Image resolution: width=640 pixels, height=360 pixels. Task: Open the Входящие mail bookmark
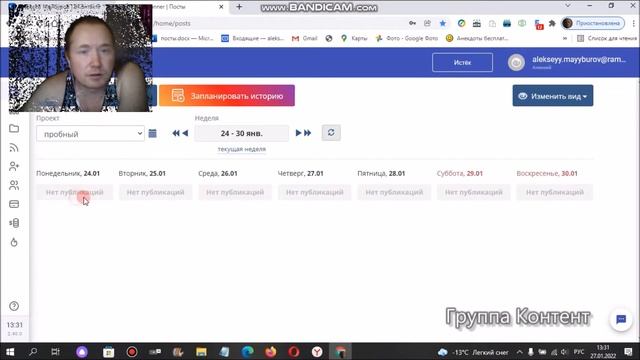253,38
